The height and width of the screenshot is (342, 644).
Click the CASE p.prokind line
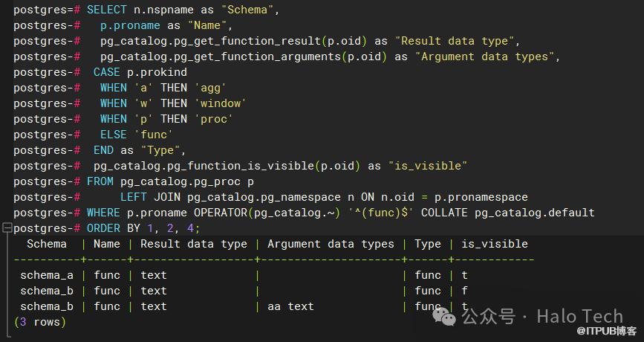point(140,73)
